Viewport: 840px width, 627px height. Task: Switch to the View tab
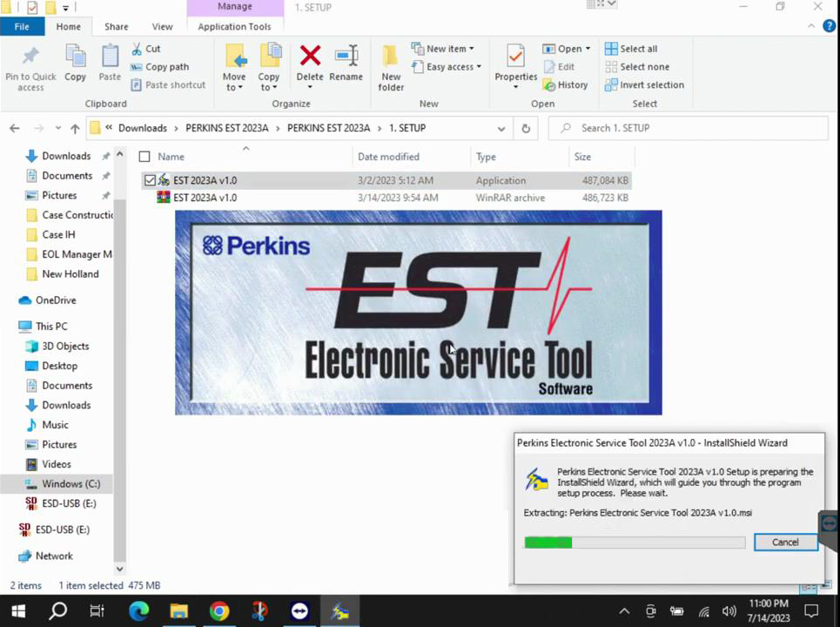coord(162,27)
